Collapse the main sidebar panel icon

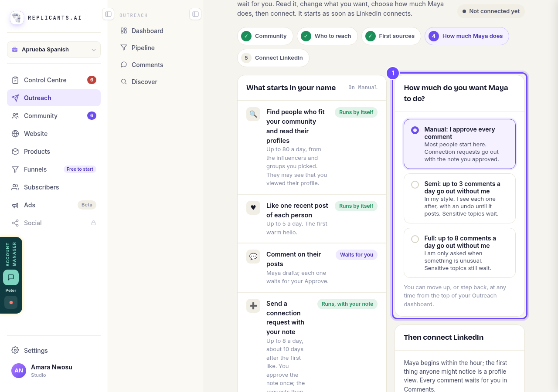[x=108, y=14]
